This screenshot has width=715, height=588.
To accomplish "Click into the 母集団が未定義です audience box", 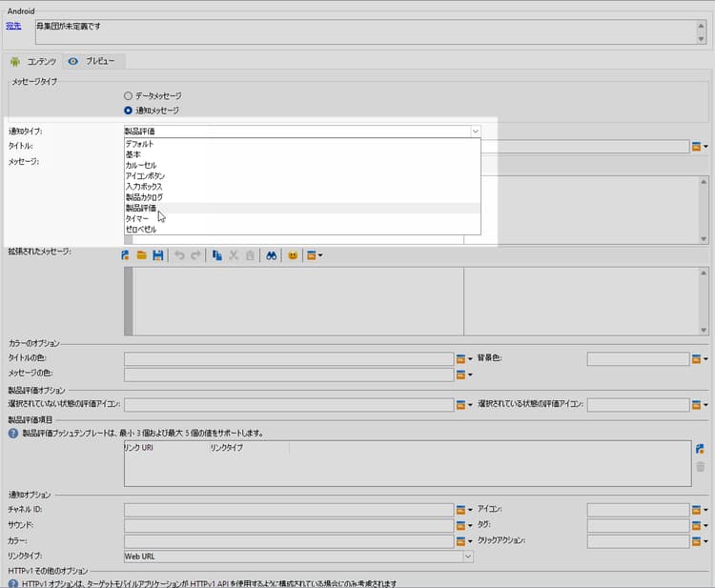I will coord(366,31).
